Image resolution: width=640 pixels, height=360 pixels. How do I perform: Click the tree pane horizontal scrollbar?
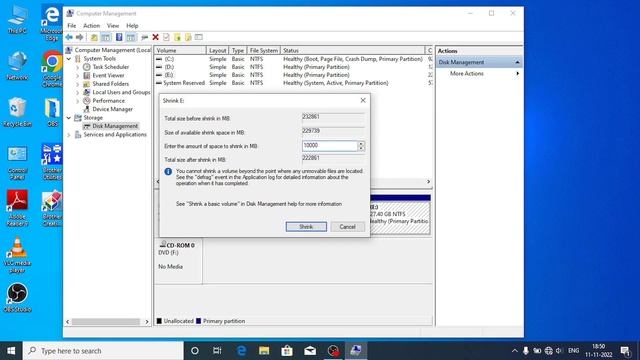tap(107, 322)
